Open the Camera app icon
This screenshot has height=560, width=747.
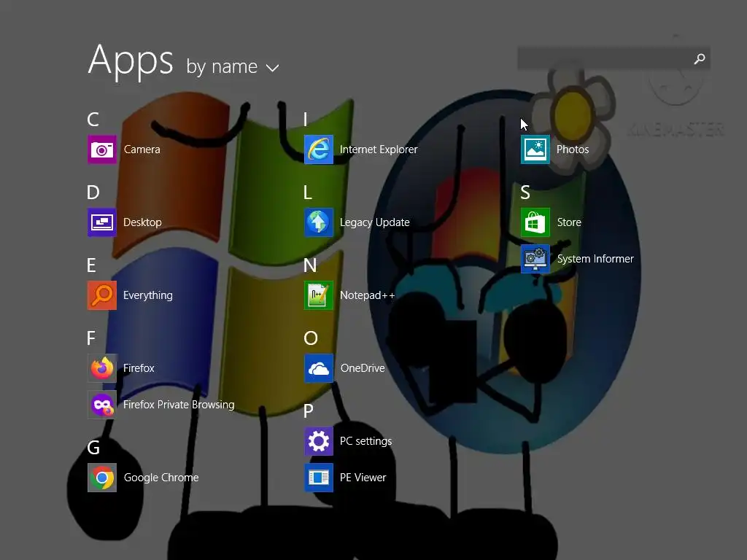pyautogui.click(x=102, y=149)
